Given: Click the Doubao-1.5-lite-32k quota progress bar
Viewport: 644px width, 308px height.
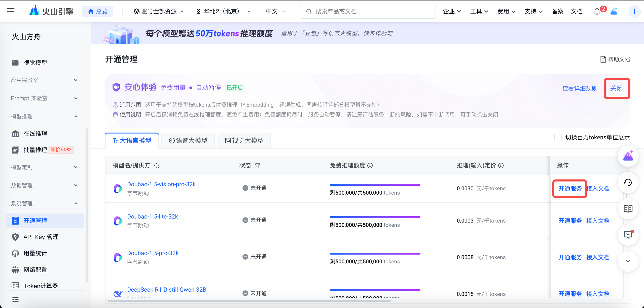Looking at the screenshot, I should point(375,217).
